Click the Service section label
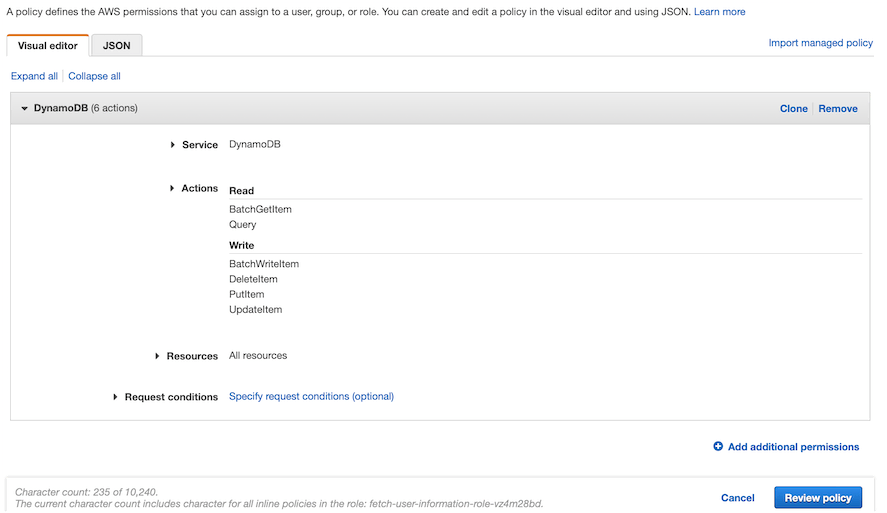This screenshot has width=887, height=513. (200, 145)
